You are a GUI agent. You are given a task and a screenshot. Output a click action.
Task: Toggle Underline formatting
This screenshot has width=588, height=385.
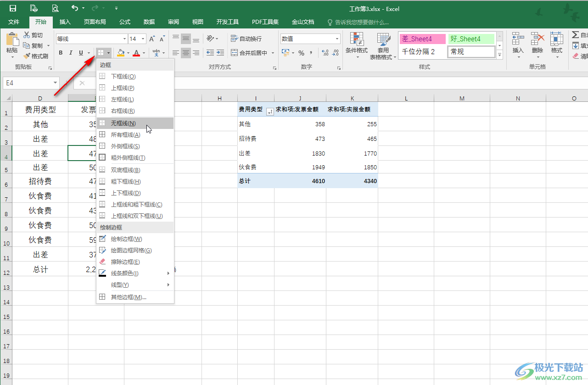point(81,53)
